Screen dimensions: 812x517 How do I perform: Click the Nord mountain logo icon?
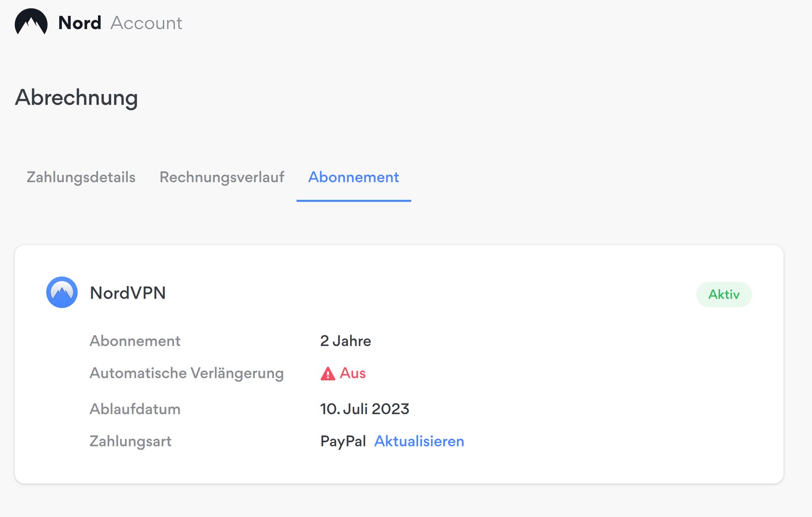[x=31, y=22]
